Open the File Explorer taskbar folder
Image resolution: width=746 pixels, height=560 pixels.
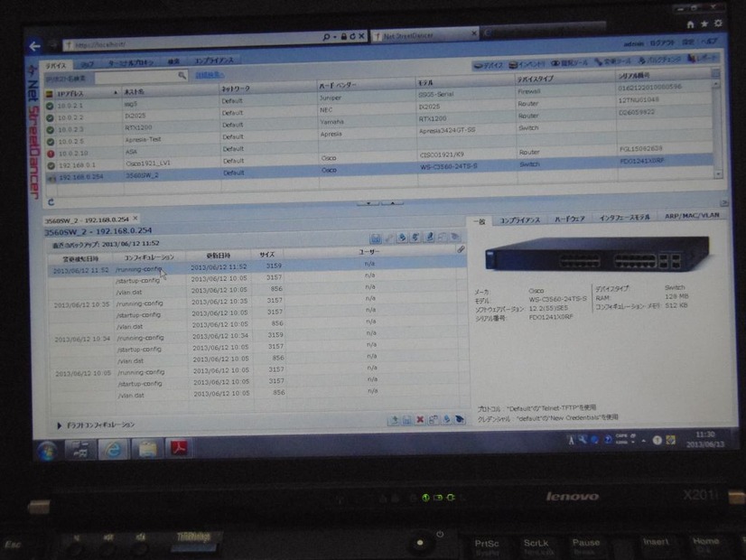tap(147, 449)
